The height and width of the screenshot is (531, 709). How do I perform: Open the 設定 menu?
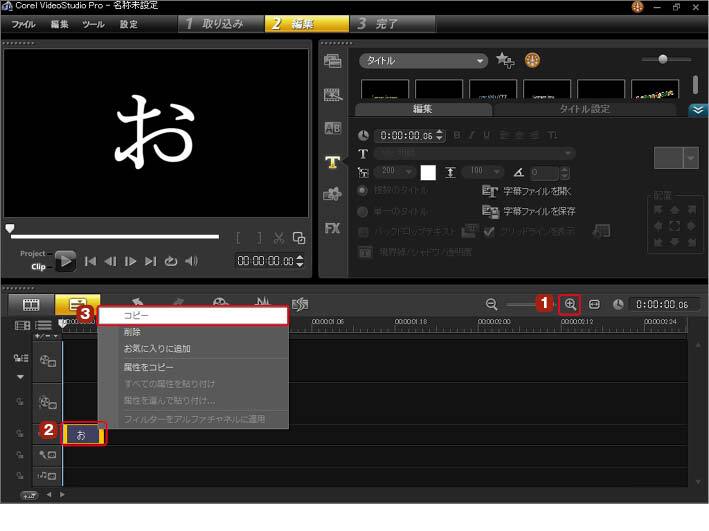(x=129, y=24)
